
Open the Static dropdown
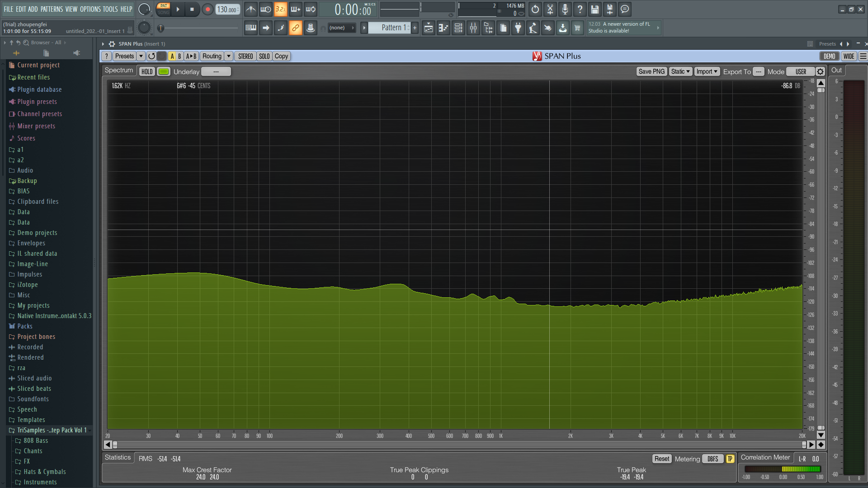pos(680,71)
